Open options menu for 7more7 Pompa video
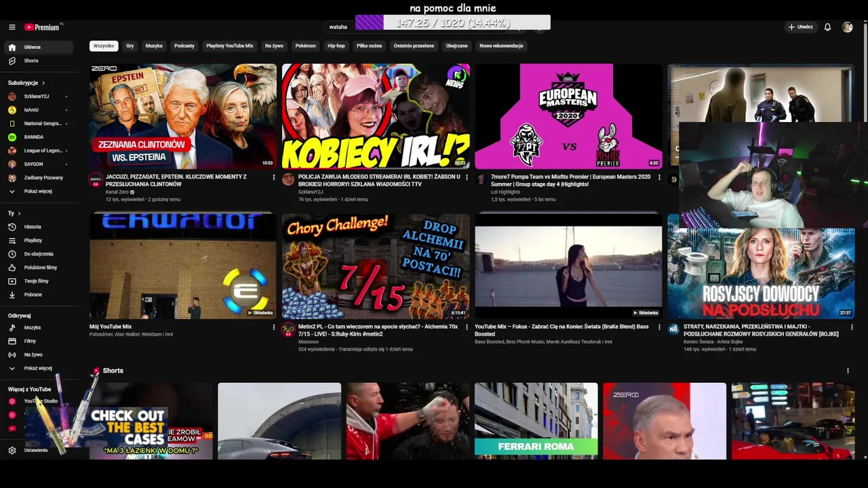 tap(659, 178)
